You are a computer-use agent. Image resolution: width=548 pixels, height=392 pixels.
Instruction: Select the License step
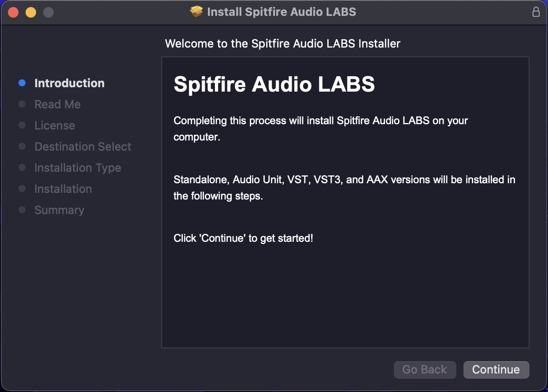55,126
